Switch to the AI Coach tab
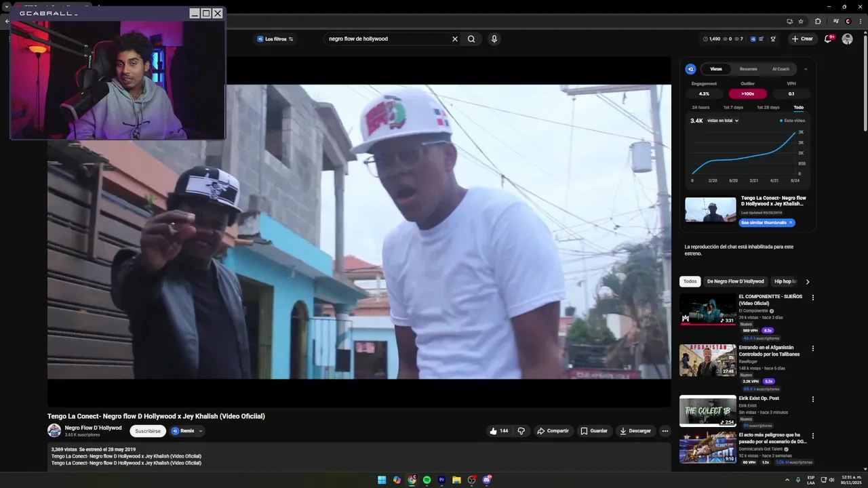Screen dimensions: 868x488 (x=781, y=69)
